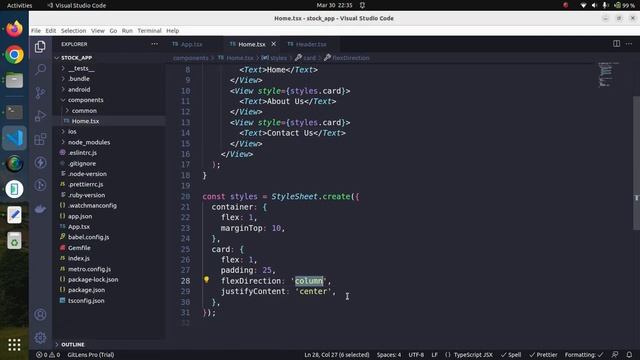Expand the node_modules folder
Screen dimensions: 640x360
[x=89, y=142]
